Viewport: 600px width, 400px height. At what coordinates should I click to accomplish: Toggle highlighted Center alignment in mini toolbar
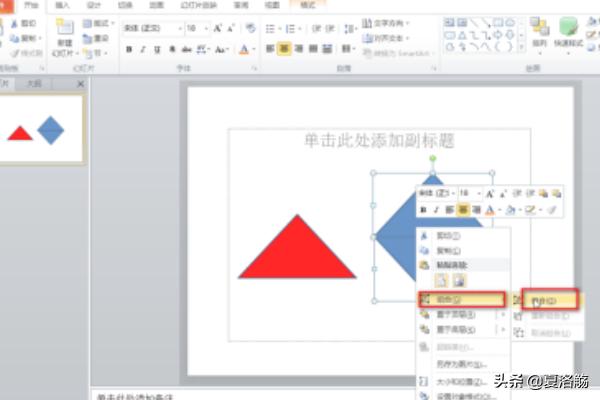(x=463, y=210)
